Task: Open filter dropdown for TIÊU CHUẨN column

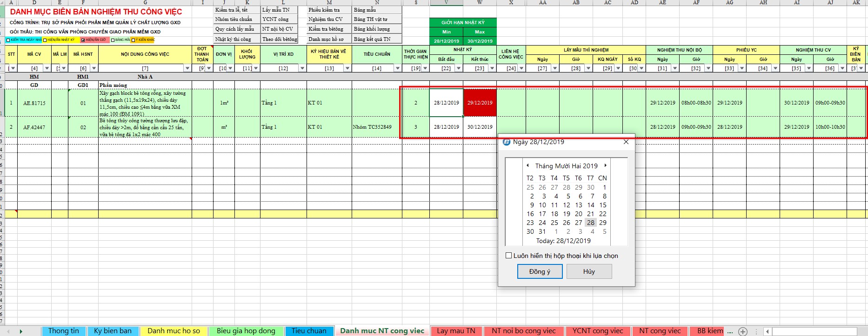Action: click(x=397, y=68)
